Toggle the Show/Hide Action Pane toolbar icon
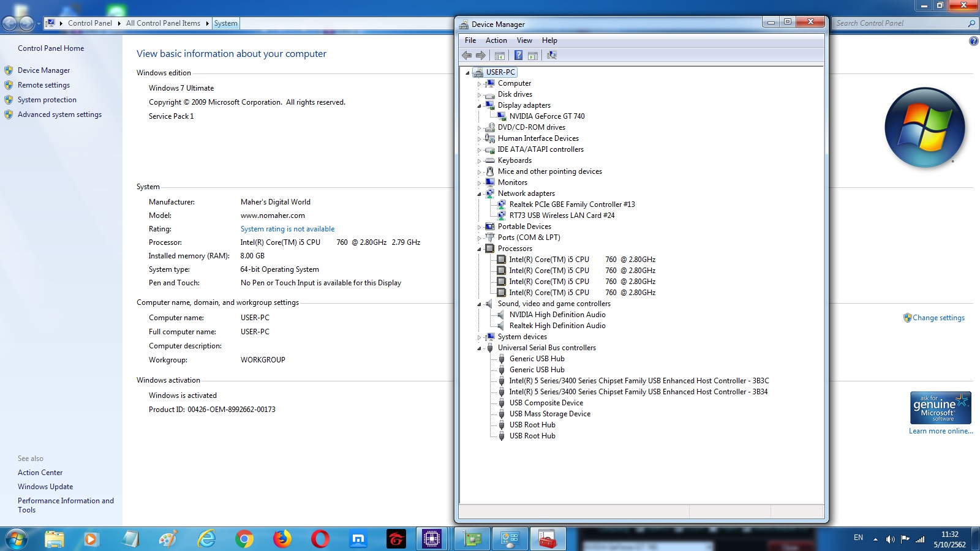Image resolution: width=980 pixels, height=551 pixels. pos(533,55)
